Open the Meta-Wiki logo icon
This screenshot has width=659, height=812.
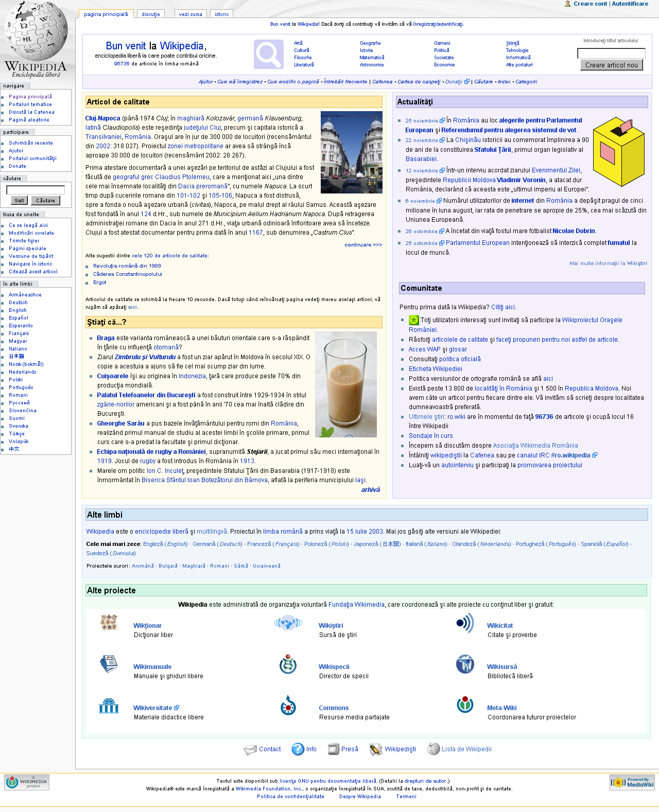(465, 705)
